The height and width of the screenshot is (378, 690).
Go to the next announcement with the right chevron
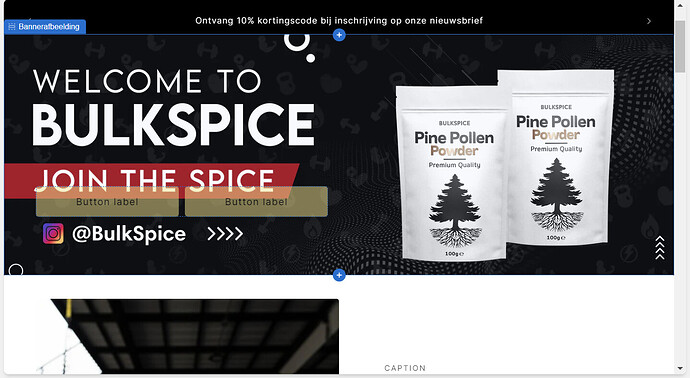pyautogui.click(x=649, y=21)
